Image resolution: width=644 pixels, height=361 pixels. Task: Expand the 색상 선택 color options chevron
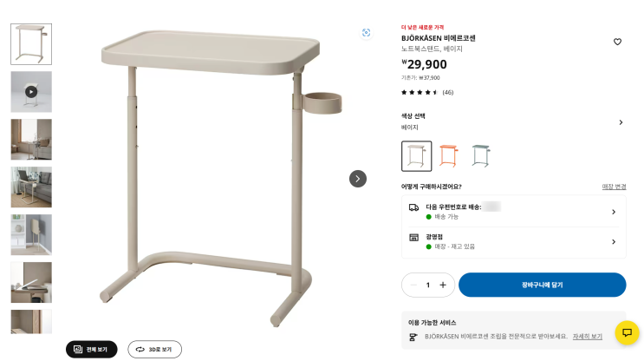pyautogui.click(x=621, y=122)
